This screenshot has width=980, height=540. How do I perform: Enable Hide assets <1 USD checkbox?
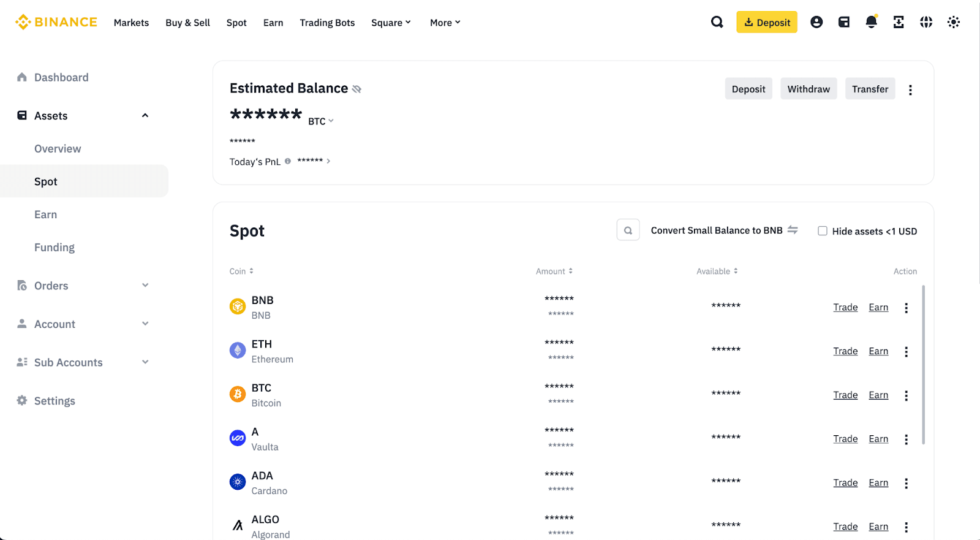click(823, 231)
